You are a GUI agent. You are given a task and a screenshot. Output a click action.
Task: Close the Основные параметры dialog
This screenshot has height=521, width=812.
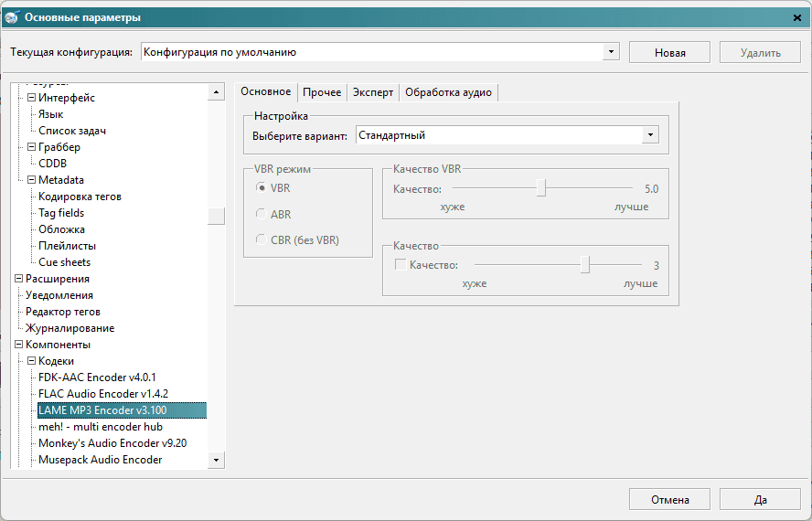[797, 17]
